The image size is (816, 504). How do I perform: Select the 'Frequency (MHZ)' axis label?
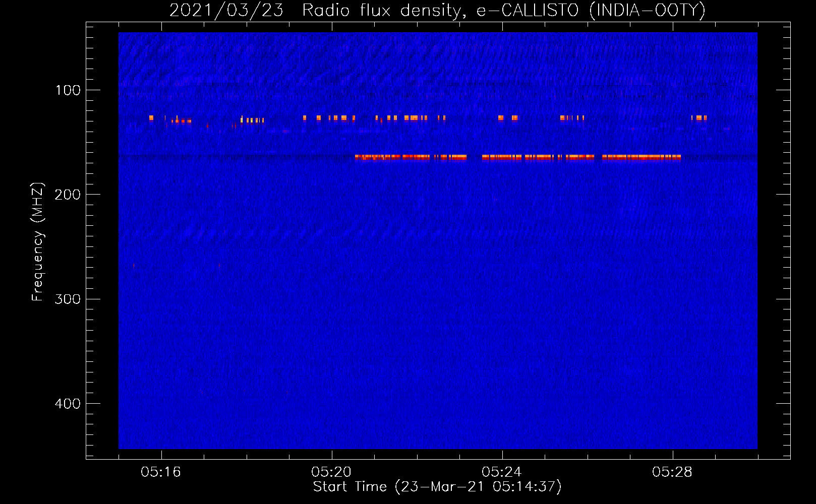tap(38, 241)
